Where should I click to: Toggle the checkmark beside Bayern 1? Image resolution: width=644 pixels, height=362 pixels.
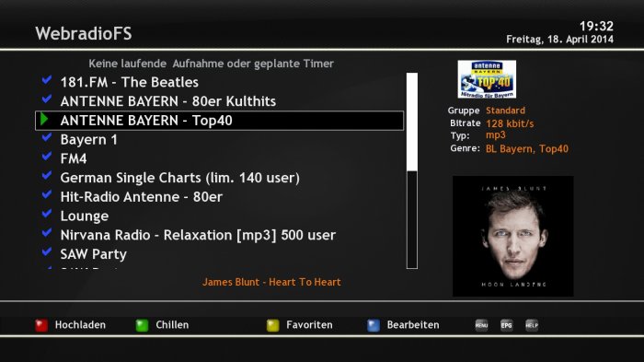point(47,137)
